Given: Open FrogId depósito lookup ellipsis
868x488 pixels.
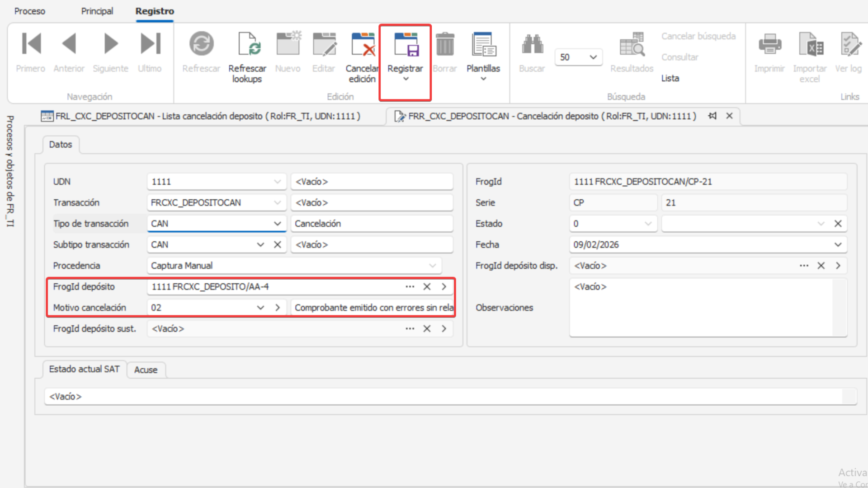Looking at the screenshot, I should (x=410, y=286).
